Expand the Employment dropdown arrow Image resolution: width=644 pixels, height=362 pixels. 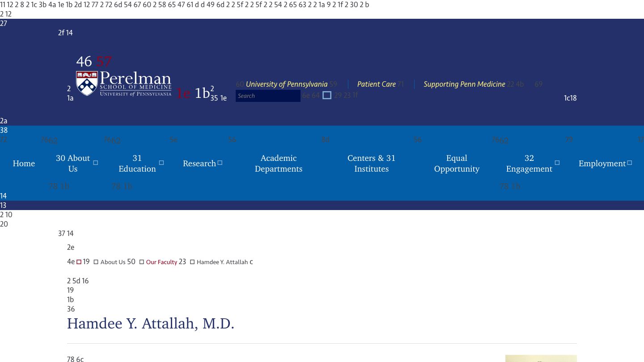(x=629, y=163)
